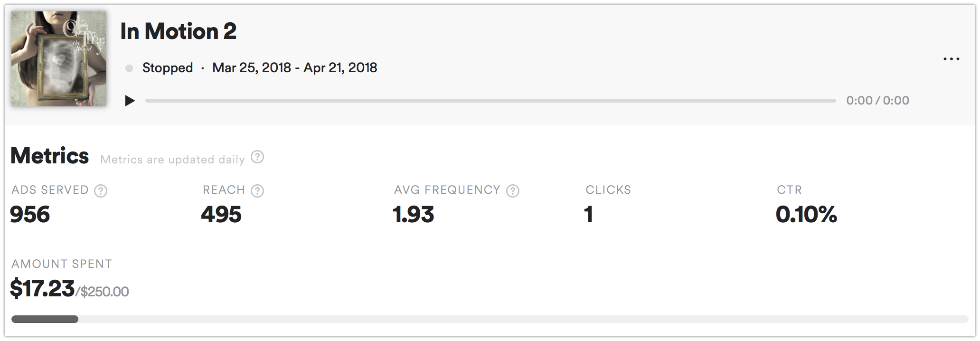Open the REACH help tooltip icon

(257, 191)
